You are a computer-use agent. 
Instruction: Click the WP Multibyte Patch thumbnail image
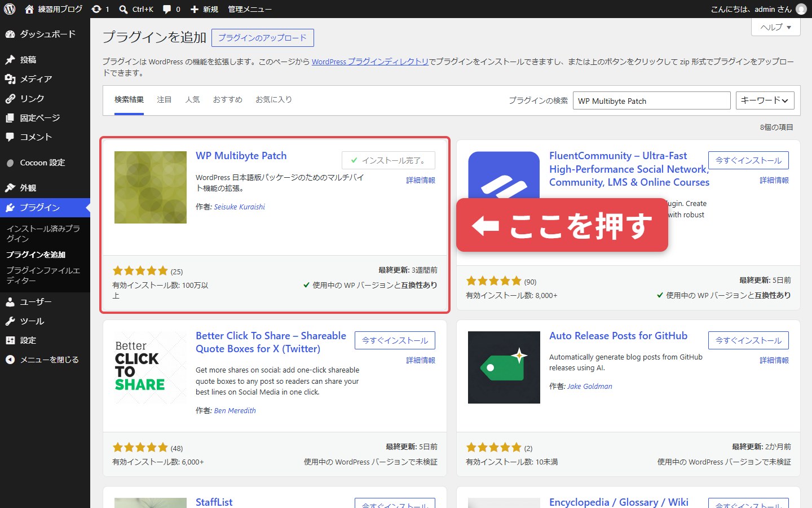pyautogui.click(x=151, y=187)
